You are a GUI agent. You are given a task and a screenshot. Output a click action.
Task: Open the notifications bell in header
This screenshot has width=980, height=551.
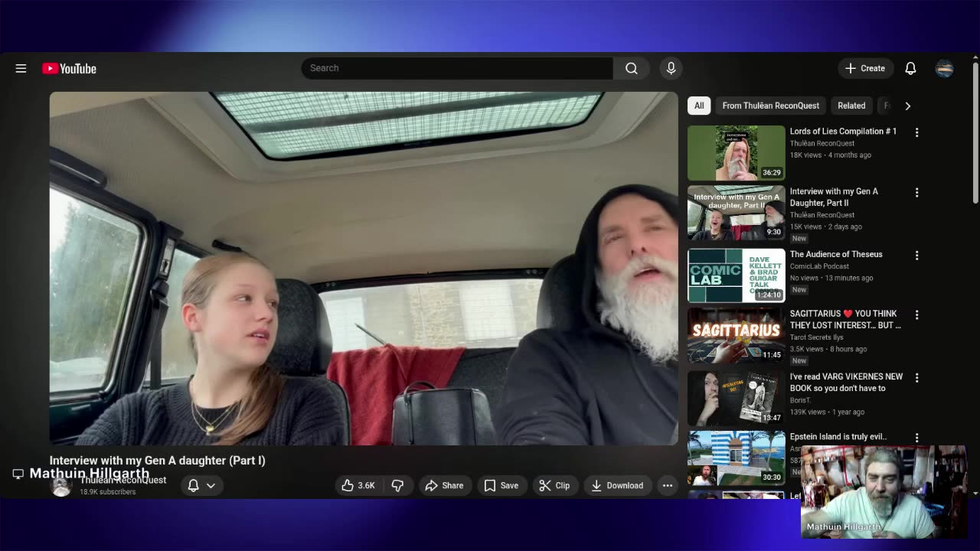[x=910, y=68]
